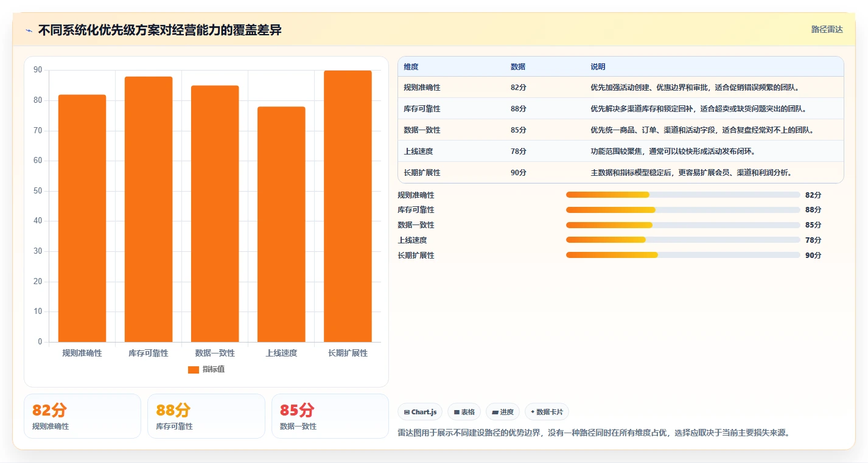Select the 数据一致性 bar in chart
The image size is (868, 463).
click(215, 214)
